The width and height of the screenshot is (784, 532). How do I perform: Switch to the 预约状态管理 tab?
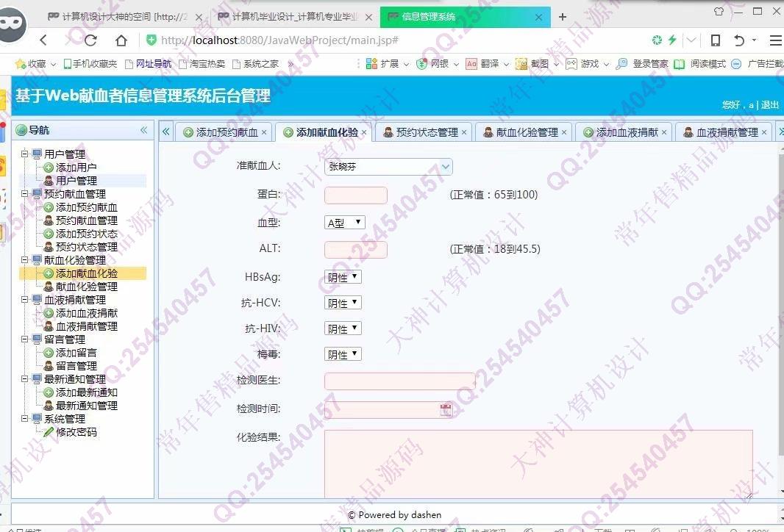click(427, 132)
